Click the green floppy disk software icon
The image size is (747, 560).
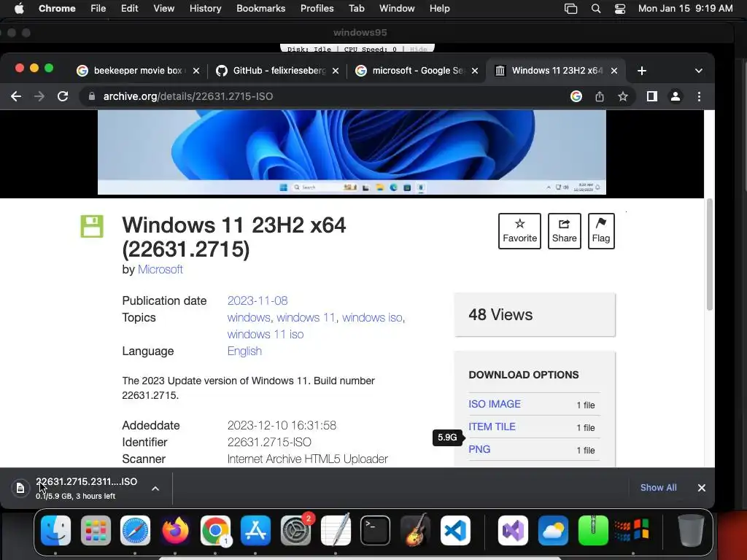coord(91,226)
